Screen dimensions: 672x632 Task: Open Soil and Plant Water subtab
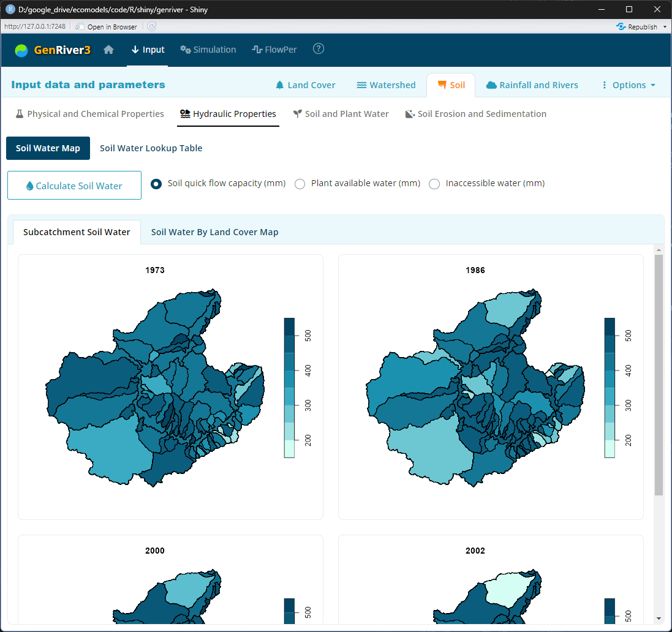341,114
